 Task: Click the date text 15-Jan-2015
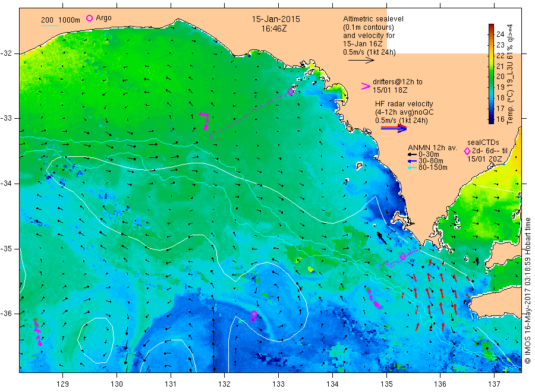pyautogui.click(x=276, y=20)
